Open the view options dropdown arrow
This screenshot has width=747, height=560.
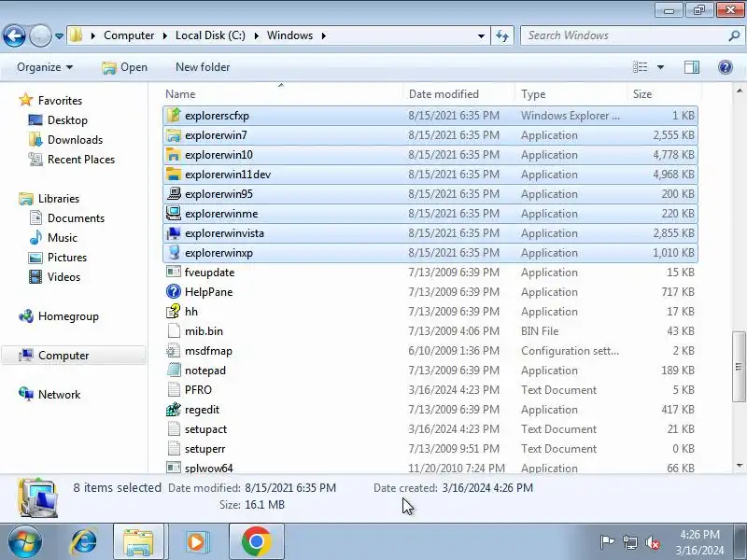[x=660, y=67]
